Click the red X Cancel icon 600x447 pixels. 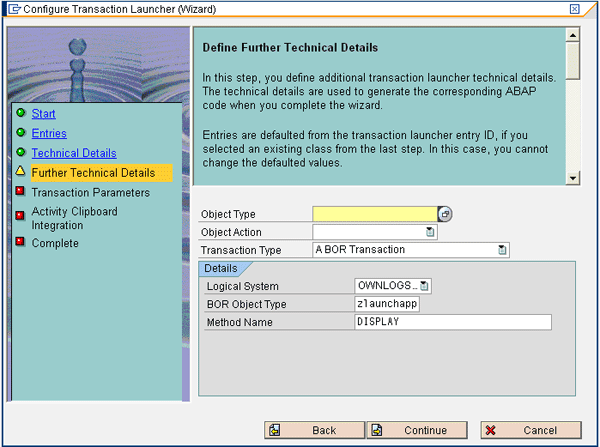490,430
